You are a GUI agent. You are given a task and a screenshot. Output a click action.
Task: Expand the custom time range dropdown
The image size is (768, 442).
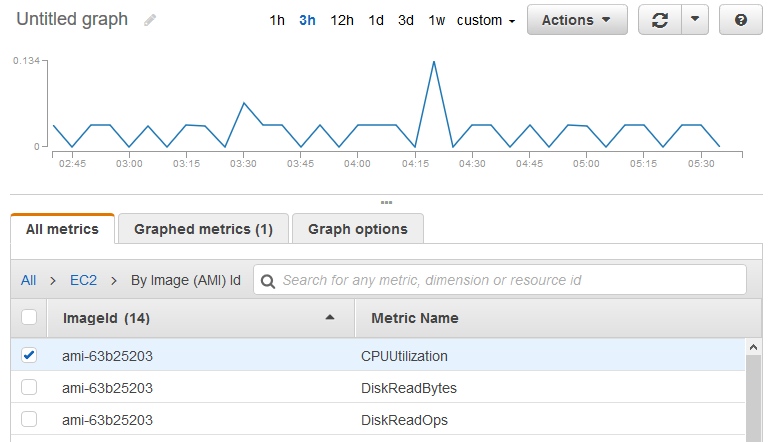click(486, 20)
